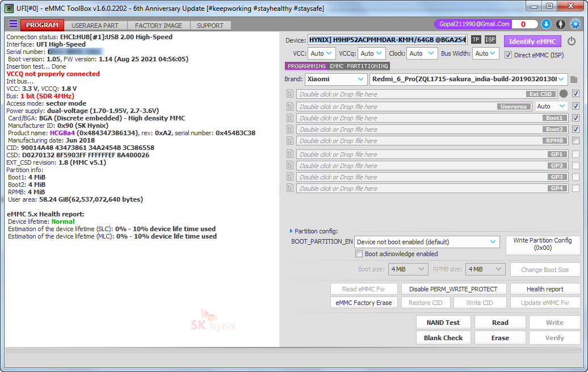Click the power off icon

click(571, 41)
